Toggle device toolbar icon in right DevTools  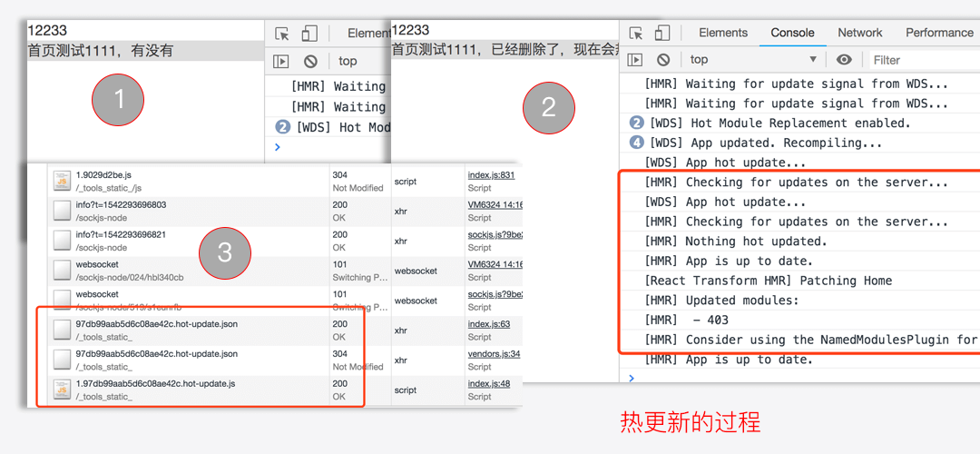point(663,34)
